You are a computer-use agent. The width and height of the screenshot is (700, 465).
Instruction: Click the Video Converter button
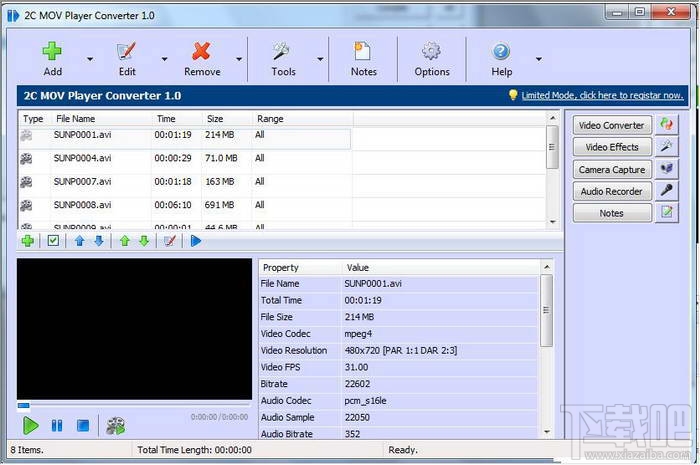(612, 125)
